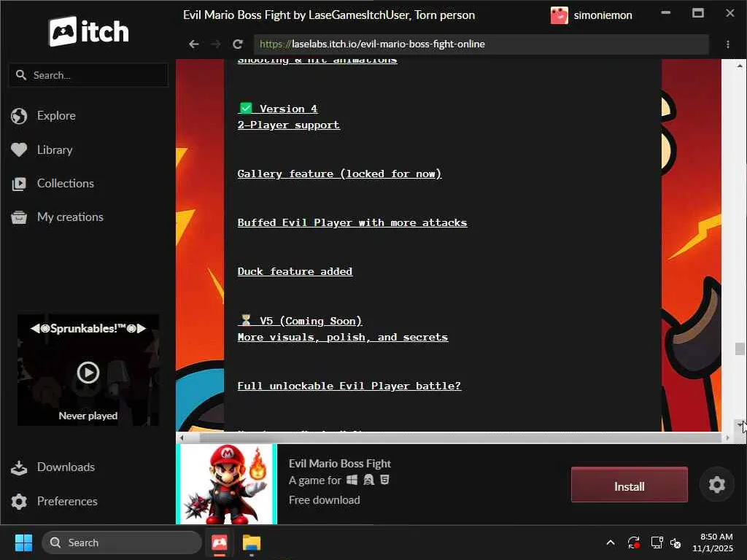Open My creations
747x560 pixels.
[70, 217]
